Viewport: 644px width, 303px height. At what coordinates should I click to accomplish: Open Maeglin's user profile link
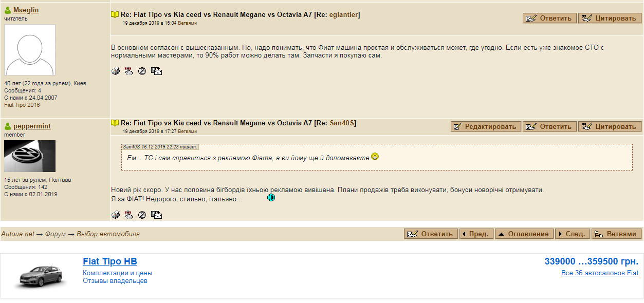(x=26, y=10)
